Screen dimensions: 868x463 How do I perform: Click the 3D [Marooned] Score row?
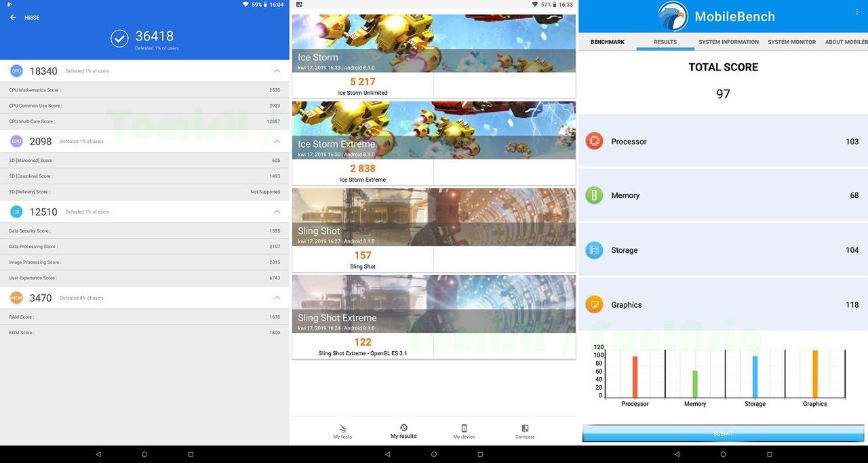point(144,161)
